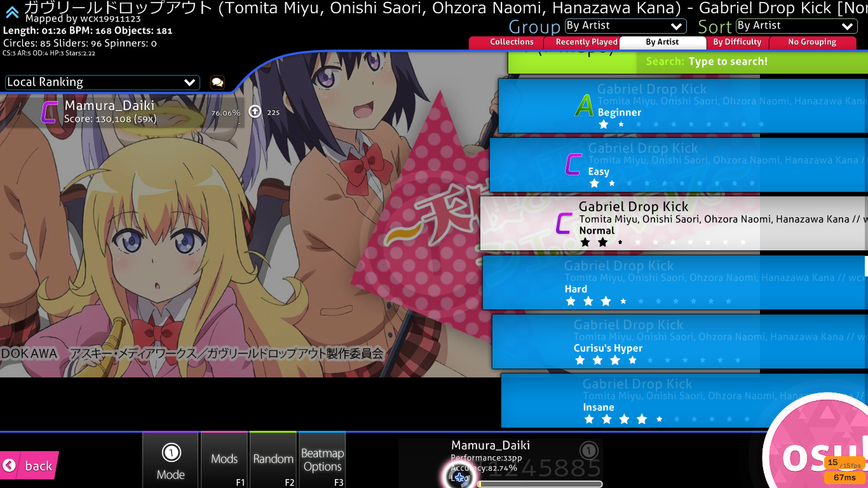This screenshot has height=488, width=868.
Task: Click the Accuracy:82.74% text
Action: (x=484, y=468)
